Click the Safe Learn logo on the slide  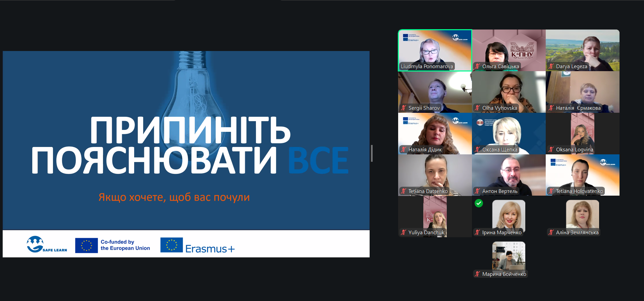[47, 244]
